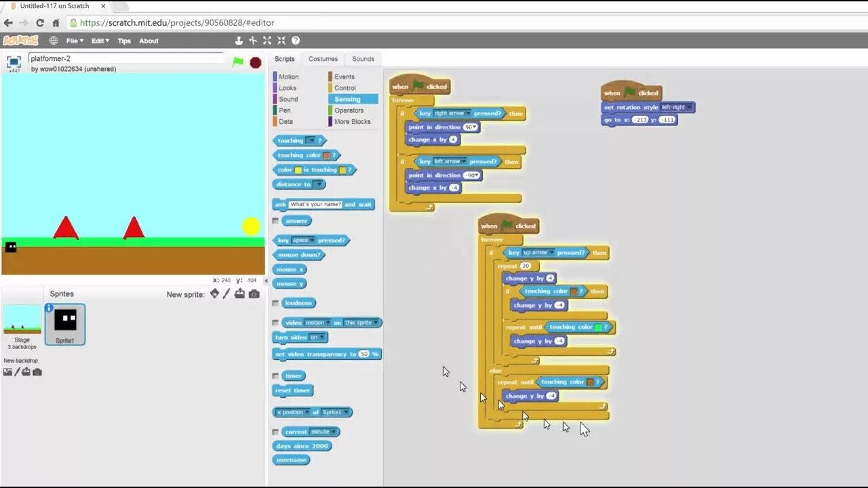Choose new sprite from library
The height and width of the screenshot is (488, 868).
point(214,293)
